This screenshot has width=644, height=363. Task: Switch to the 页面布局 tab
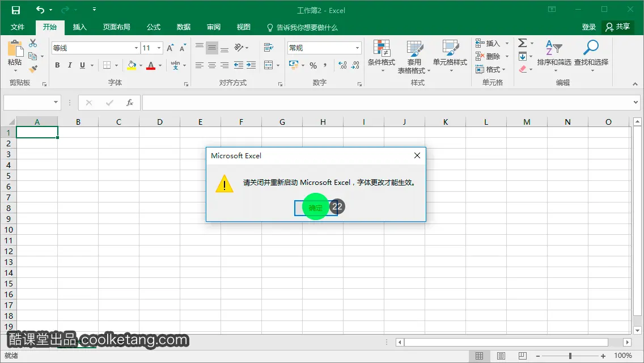click(117, 27)
